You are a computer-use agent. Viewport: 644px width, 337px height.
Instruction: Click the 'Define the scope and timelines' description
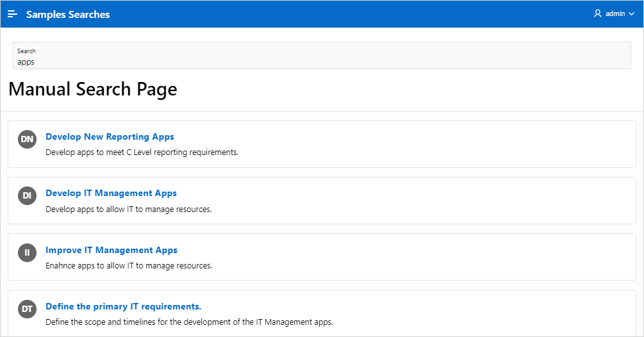(189, 322)
